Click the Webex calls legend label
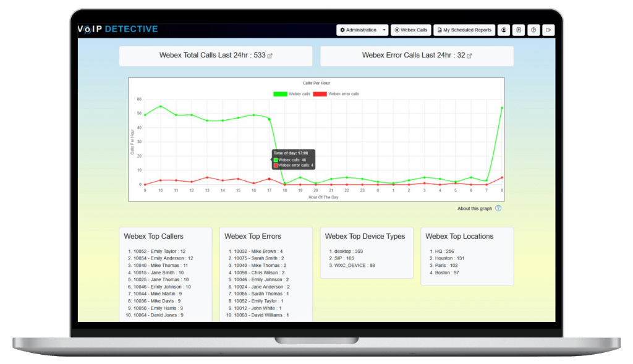633x364 pixels. click(299, 94)
